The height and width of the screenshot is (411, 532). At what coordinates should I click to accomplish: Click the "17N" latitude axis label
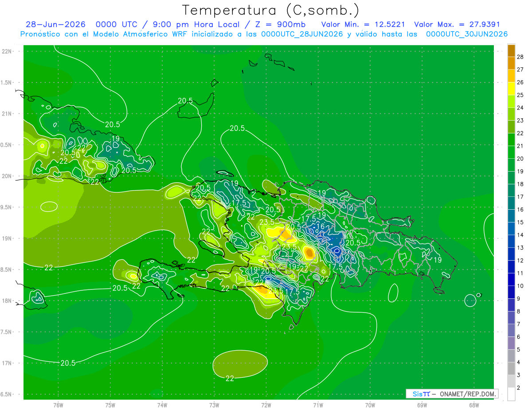click(7, 363)
